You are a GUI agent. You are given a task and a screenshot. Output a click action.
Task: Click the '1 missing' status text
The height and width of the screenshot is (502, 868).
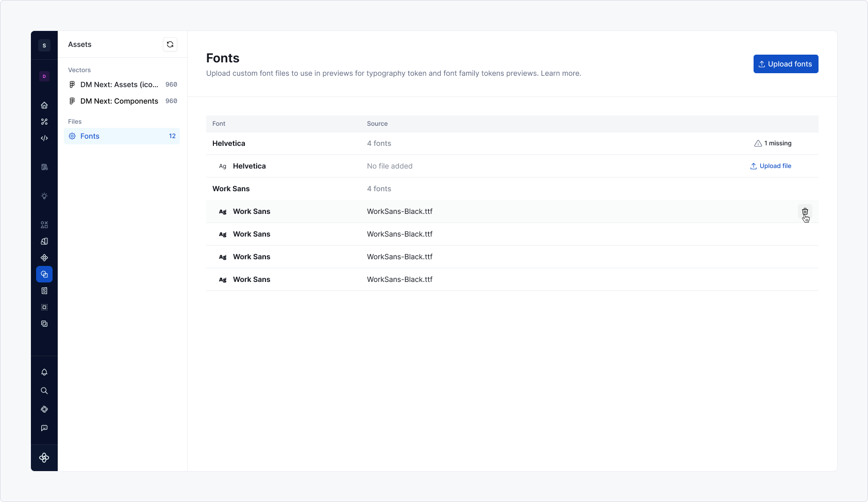pyautogui.click(x=778, y=143)
